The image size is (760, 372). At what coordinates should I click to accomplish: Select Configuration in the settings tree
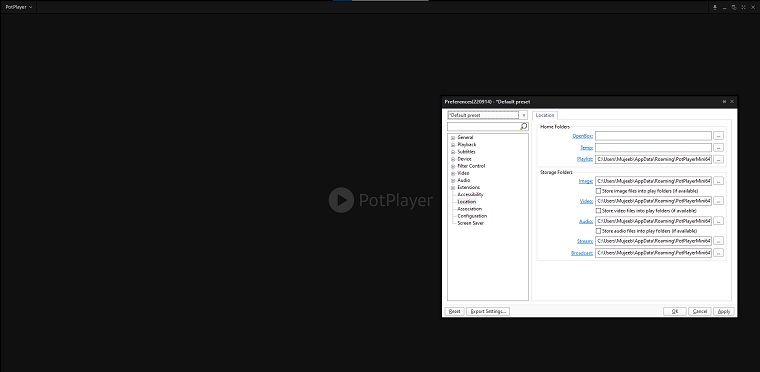[x=472, y=216]
